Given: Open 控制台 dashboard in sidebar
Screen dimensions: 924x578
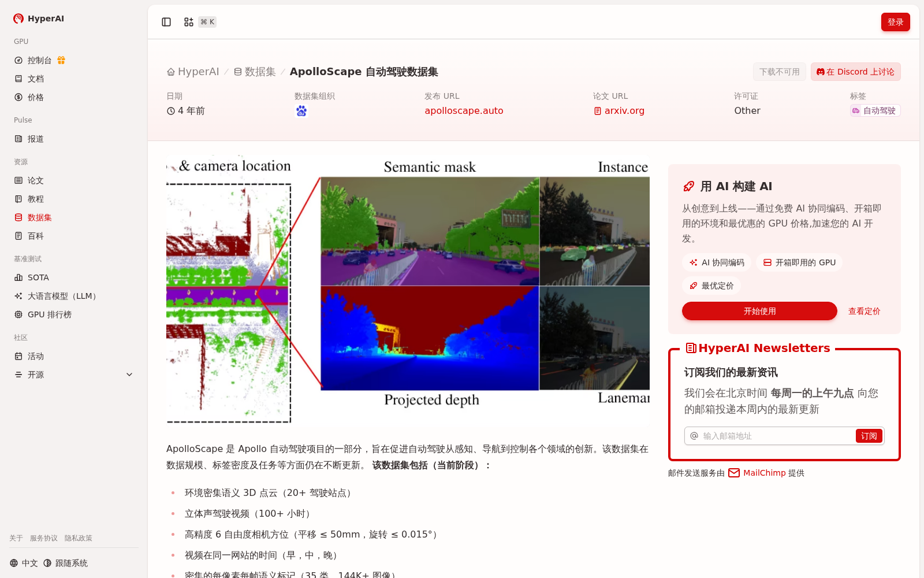Looking at the screenshot, I should tap(39, 60).
